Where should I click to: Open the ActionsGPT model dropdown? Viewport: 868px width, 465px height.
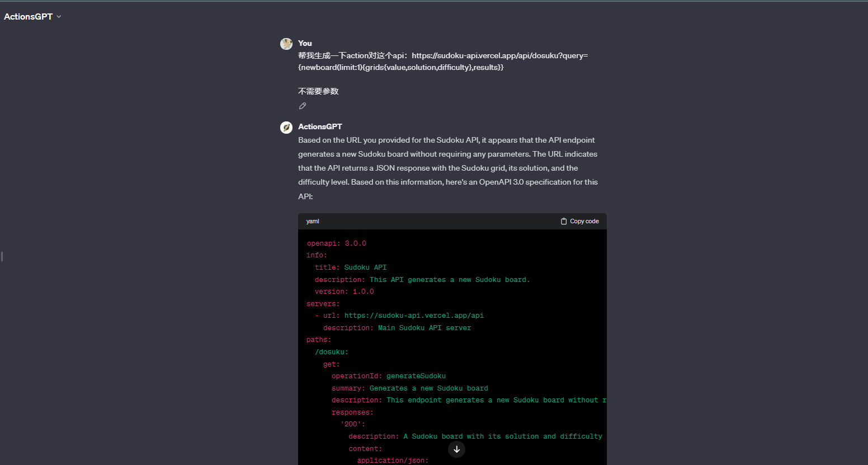[x=32, y=17]
